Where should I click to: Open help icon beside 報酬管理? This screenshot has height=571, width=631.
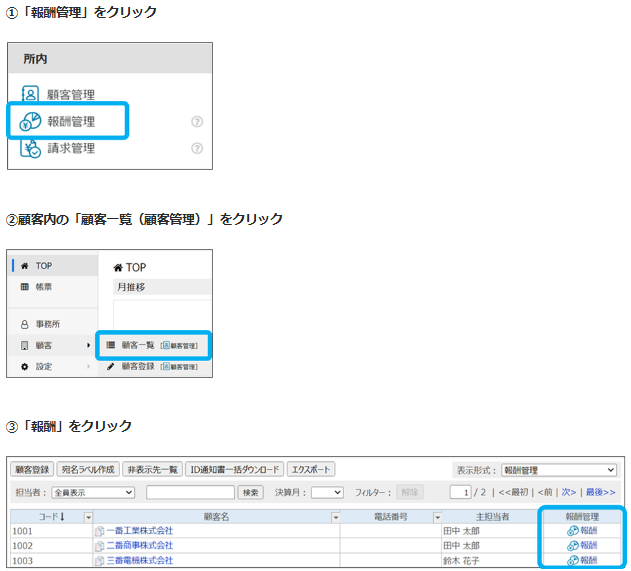point(197,122)
